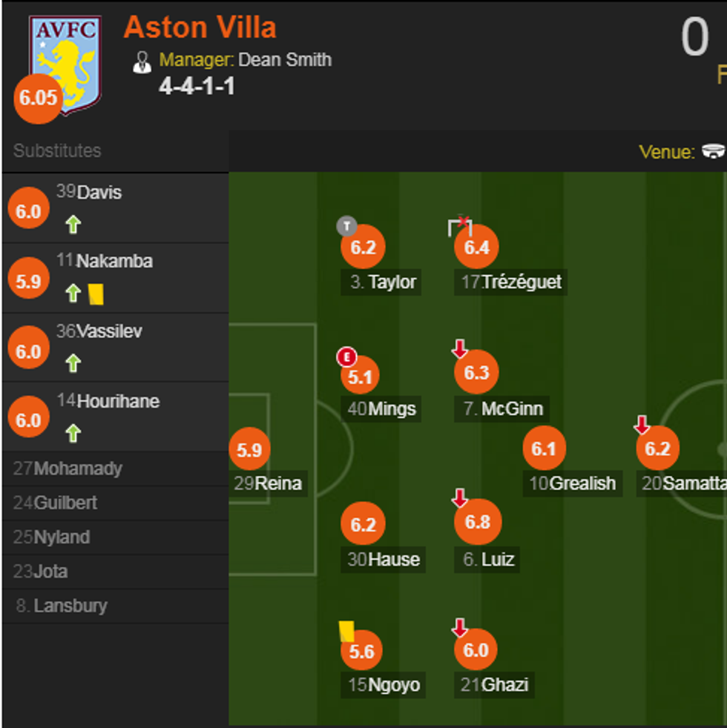The image size is (727, 728).
Task: Click the yellow card above Ngoyo
Action: pyautogui.click(x=346, y=631)
